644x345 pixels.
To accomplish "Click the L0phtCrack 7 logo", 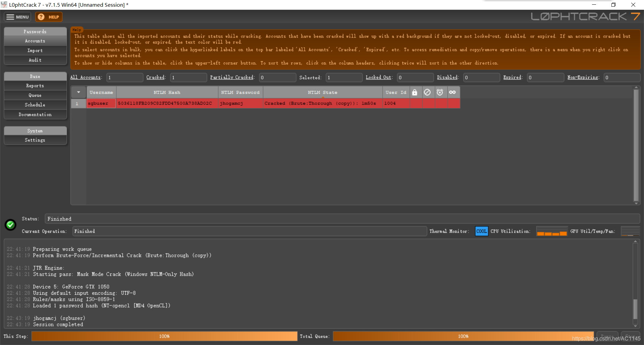I will point(585,16).
